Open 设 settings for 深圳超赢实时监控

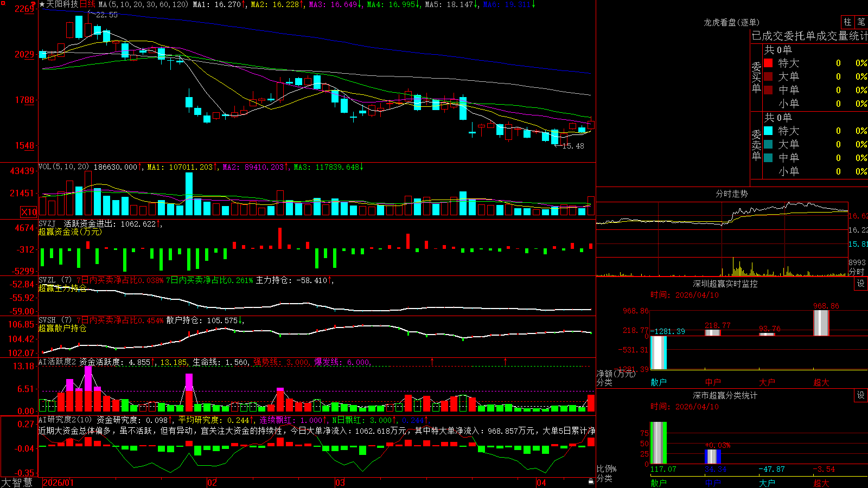pyautogui.click(x=861, y=284)
